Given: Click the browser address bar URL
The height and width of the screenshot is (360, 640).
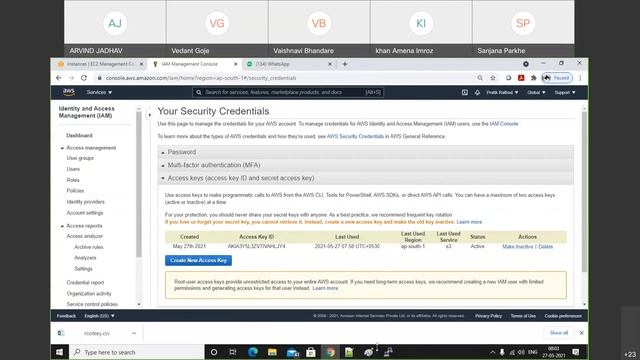Looking at the screenshot, I should click(x=201, y=78).
